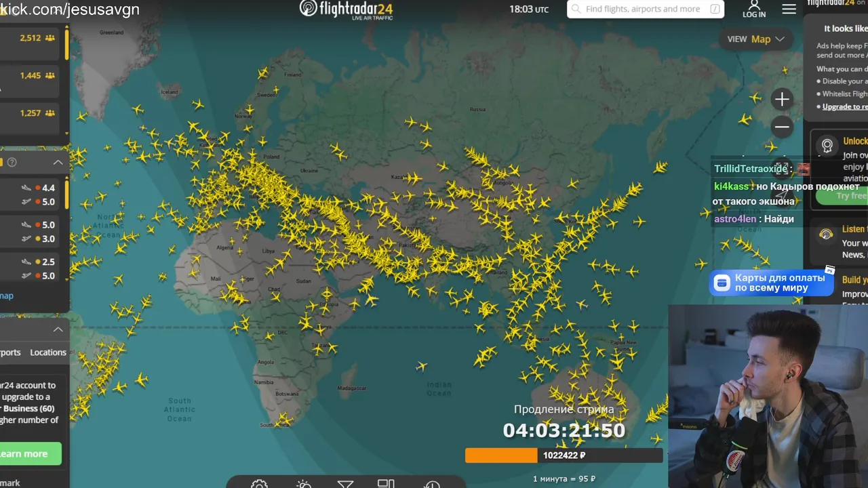Click the 2,512 tracked count
This screenshot has height=488, width=868.
tap(31, 38)
